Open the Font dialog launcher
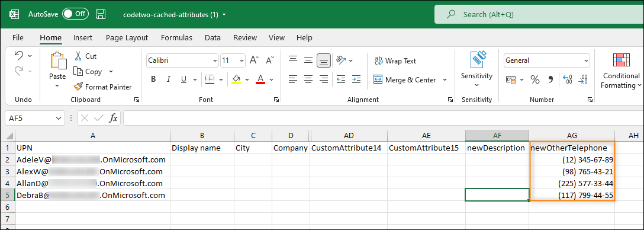The height and width of the screenshot is (230, 644). [276, 100]
